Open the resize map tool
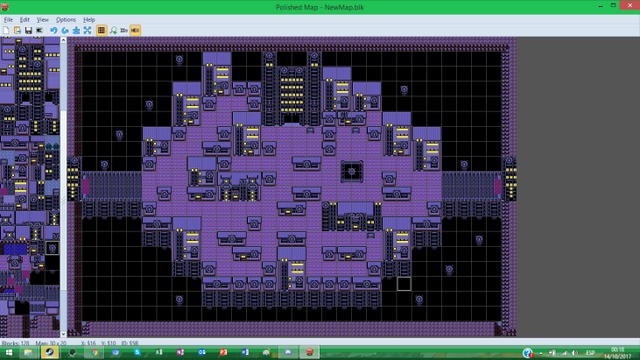The image size is (640, 360). [87, 30]
